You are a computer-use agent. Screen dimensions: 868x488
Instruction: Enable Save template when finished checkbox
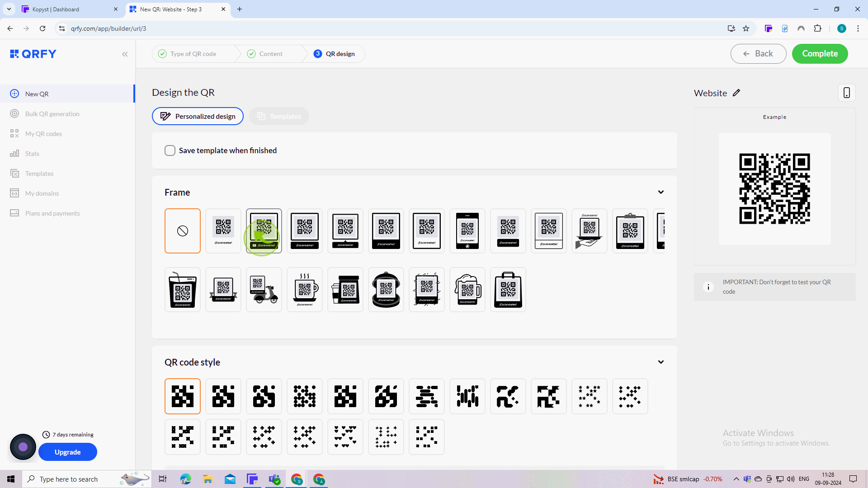170,150
